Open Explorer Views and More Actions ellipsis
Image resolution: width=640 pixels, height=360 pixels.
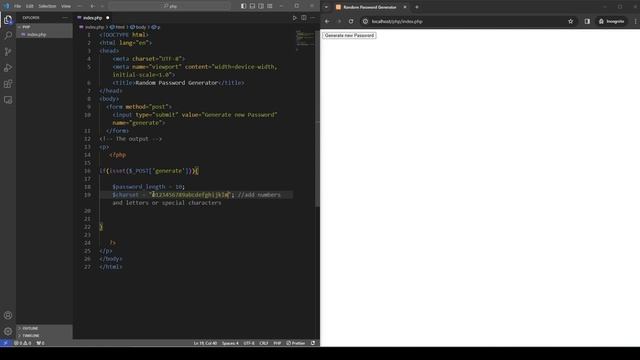pyautogui.click(x=65, y=18)
